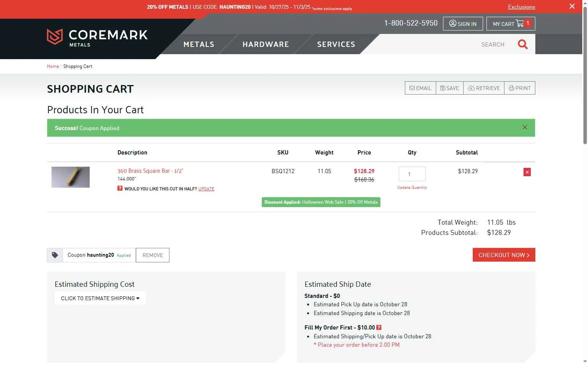Screen dimensions: 588x365
Task: Open the Metals menu
Action: click(199, 44)
